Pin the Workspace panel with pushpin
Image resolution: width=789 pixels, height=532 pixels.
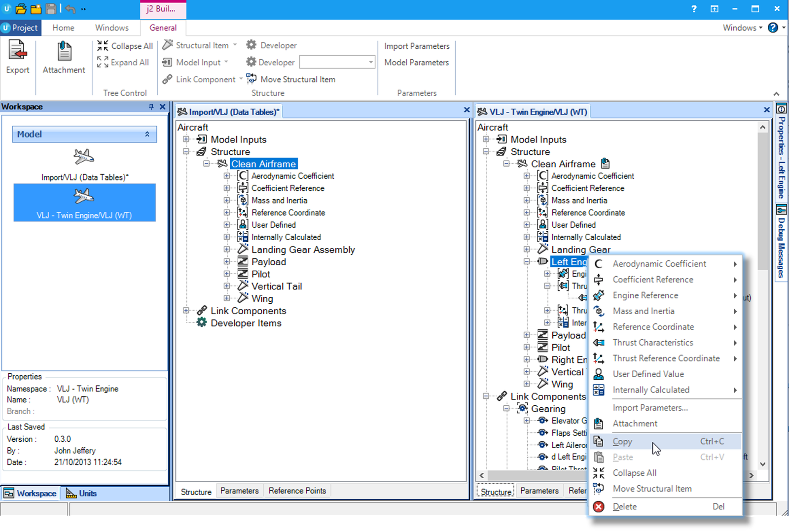(x=151, y=106)
